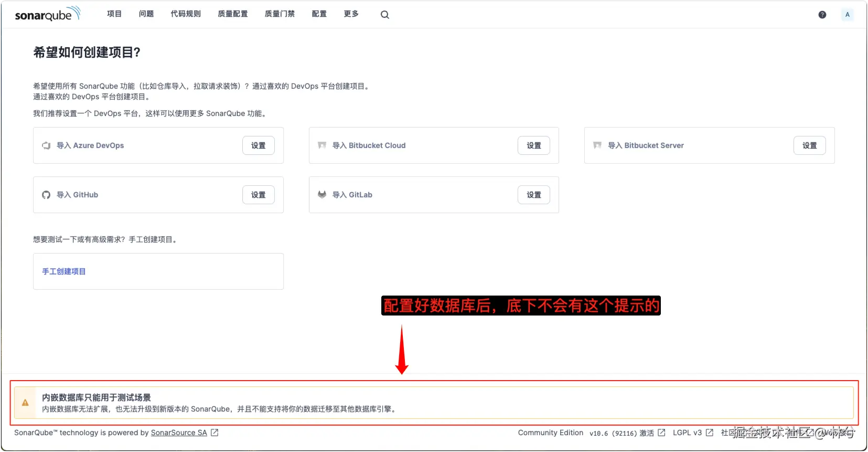868x452 pixels.
Task: Click 设置 for Bitbucket Cloud import
Action: coord(534,145)
